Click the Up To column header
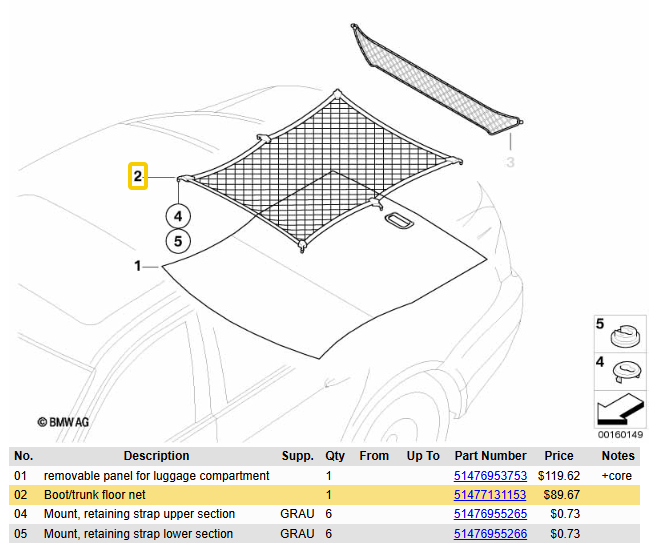656x554 pixels. (x=423, y=456)
